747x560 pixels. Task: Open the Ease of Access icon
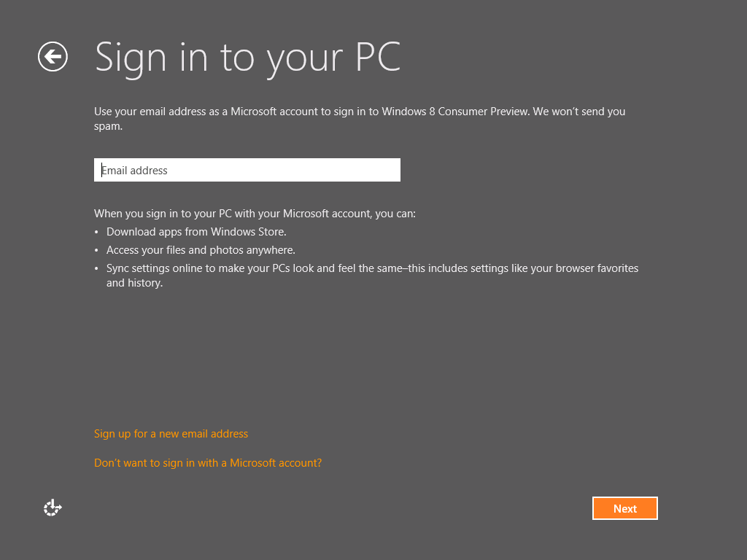(x=53, y=508)
